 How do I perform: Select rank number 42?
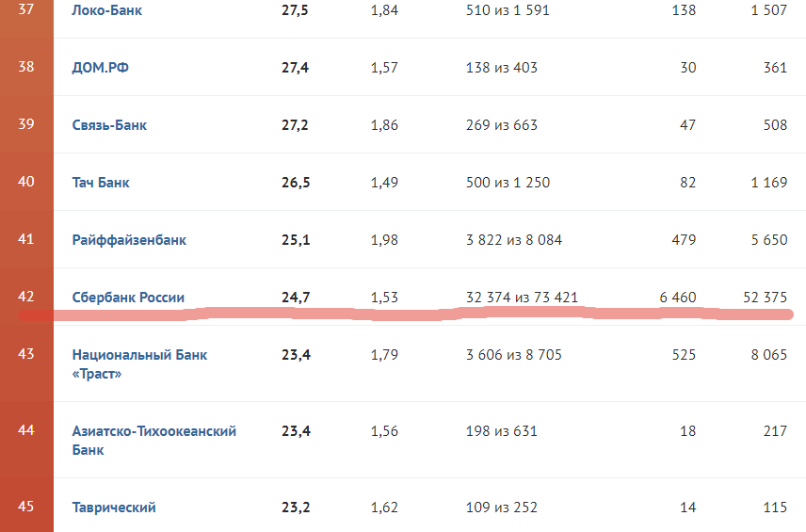tap(26, 297)
